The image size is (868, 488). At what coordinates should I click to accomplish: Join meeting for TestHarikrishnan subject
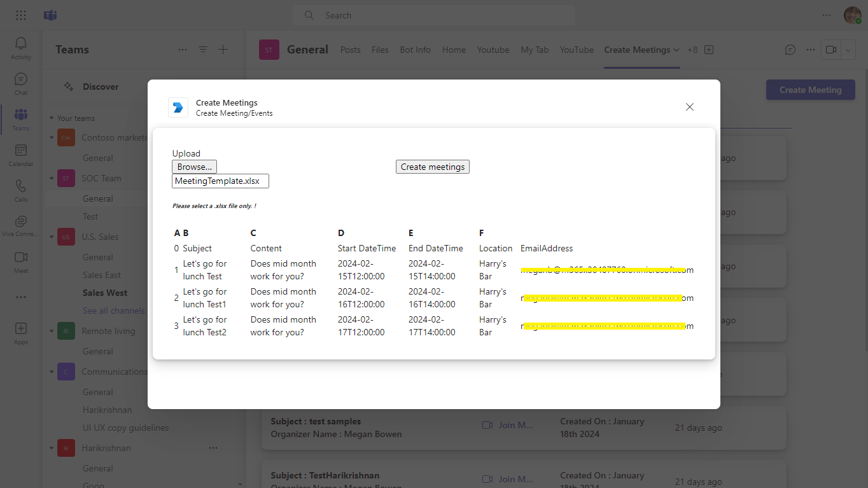(507, 479)
